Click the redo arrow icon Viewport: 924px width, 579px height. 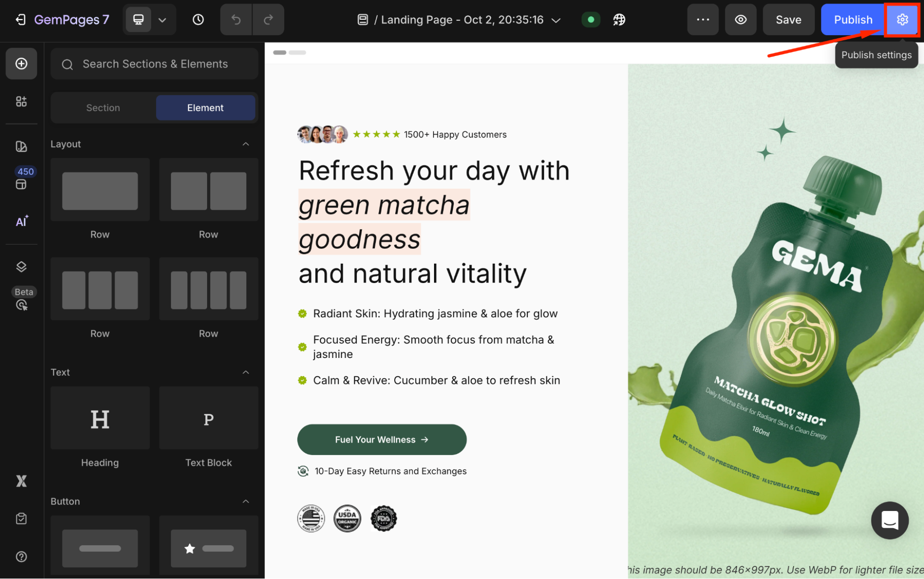click(268, 19)
